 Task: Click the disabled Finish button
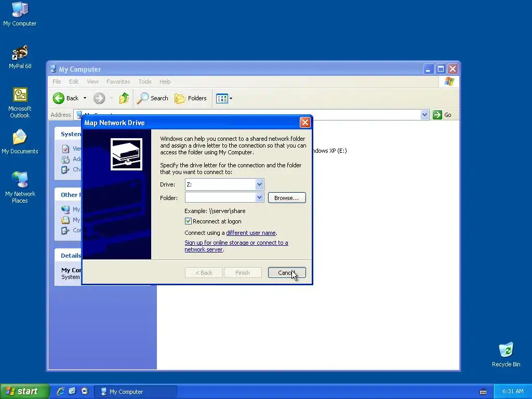(x=243, y=273)
